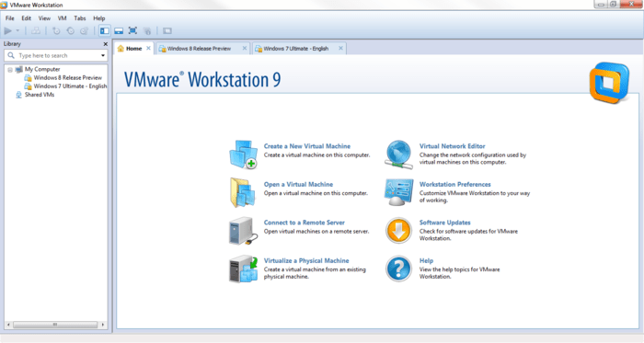The height and width of the screenshot is (343, 644).
Task: Click the Help link on the Home page
Action: 426,260
